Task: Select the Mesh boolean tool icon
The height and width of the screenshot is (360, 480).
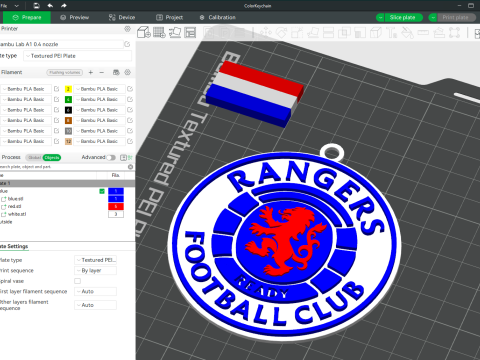Action: coord(344,33)
